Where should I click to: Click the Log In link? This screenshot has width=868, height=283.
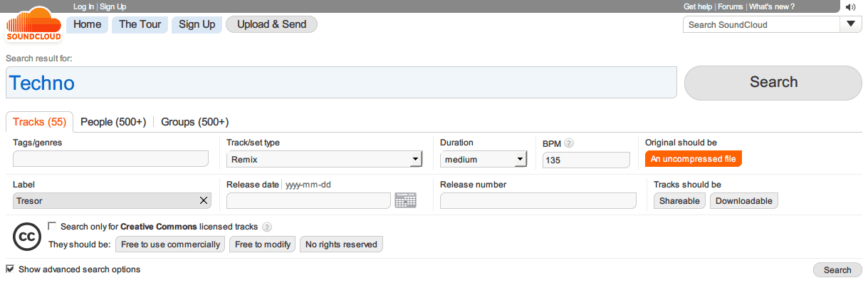tap(83, 6)
